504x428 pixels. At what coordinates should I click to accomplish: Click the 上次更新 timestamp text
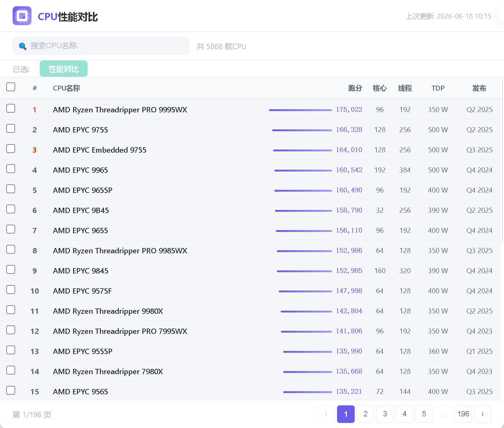(448, 16)
